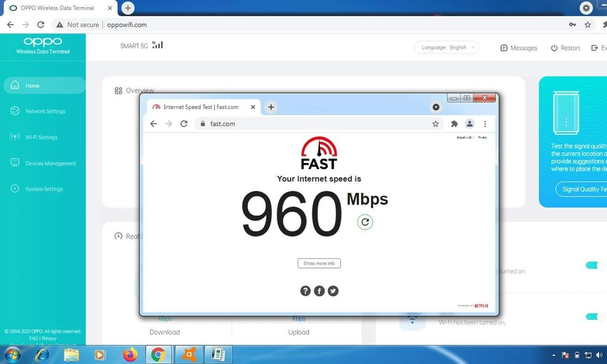
Task: Click the saved password key icon
Action: pyautogui.click(x=572, y=24)
